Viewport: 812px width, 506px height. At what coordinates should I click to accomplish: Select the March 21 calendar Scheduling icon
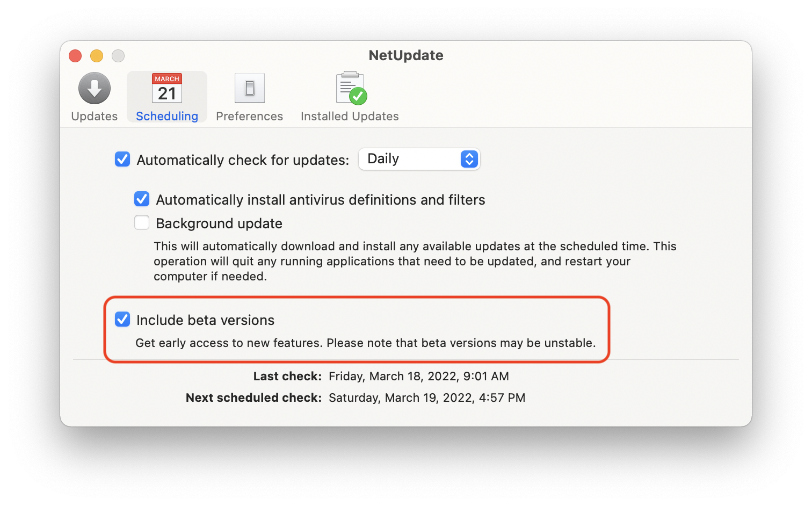167,88
